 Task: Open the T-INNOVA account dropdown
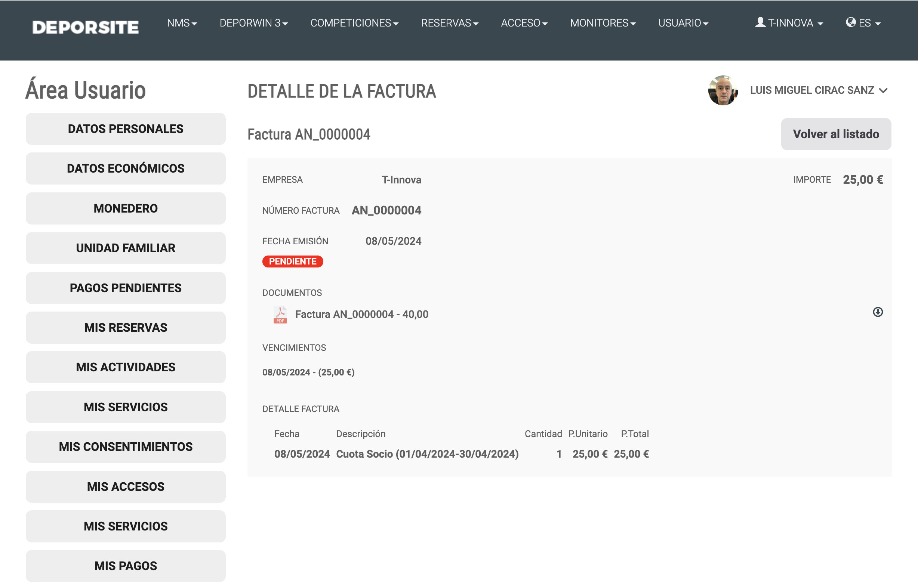789,23
